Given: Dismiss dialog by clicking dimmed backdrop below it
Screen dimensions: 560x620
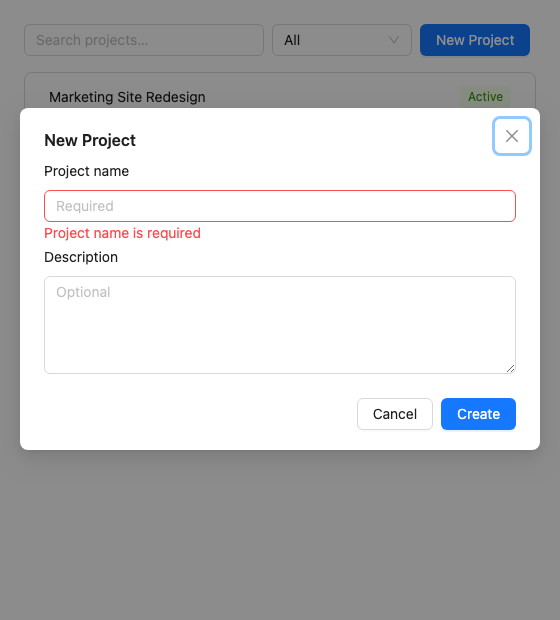Looking at the screenshot, I should [280, 534].
